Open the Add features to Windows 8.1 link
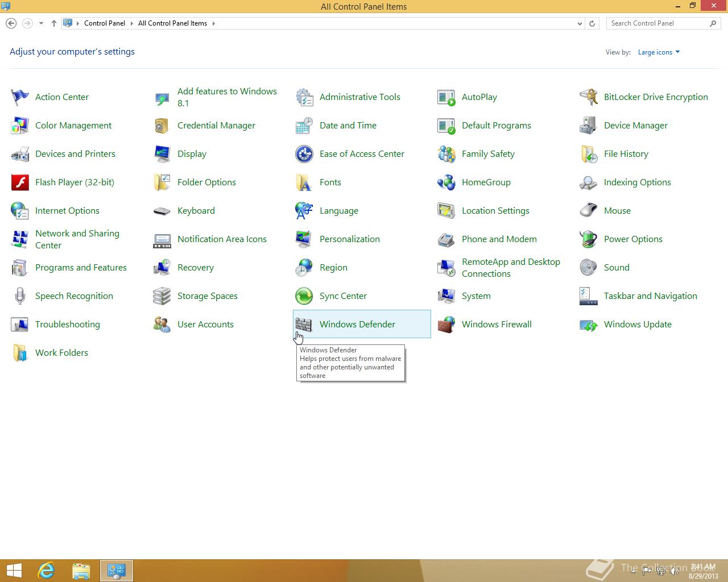 tap(227, 97)
